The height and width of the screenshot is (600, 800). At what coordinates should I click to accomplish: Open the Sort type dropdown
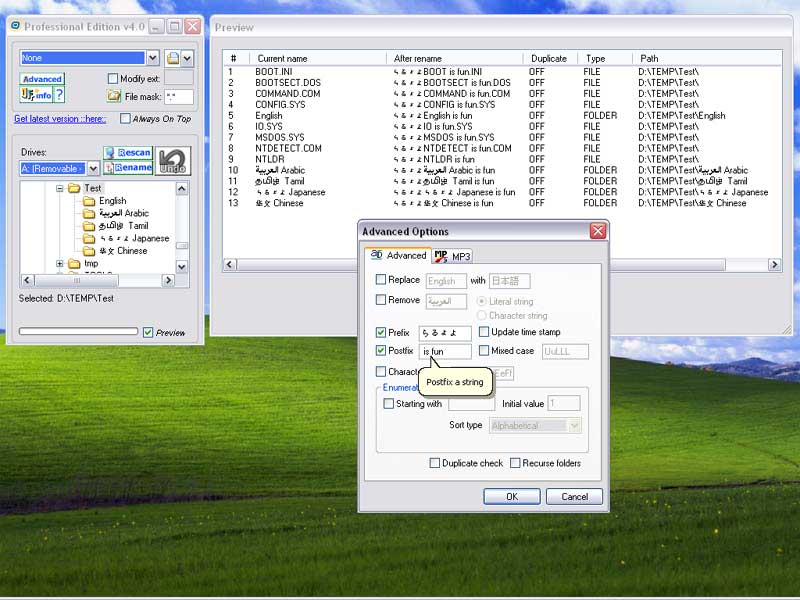tap(574, 426)
